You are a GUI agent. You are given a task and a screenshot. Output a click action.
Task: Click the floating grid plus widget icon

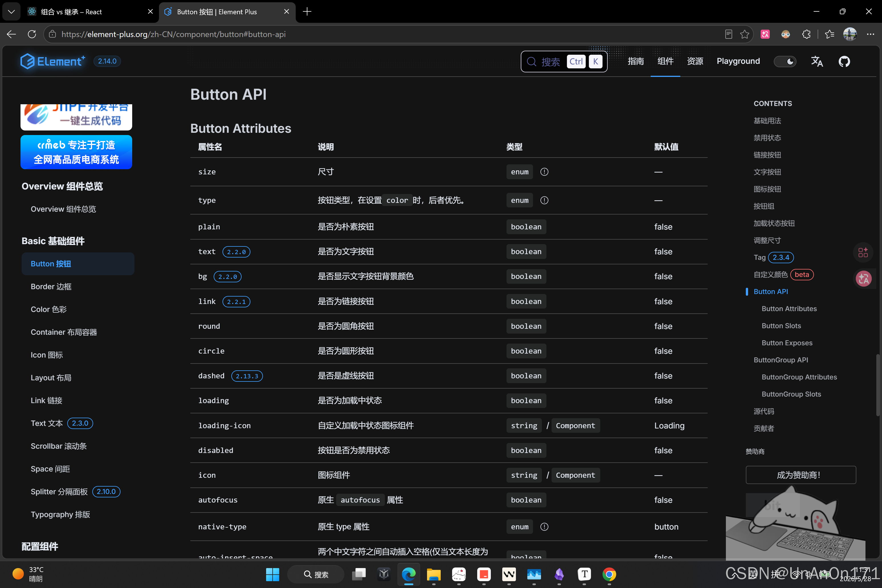point(863,252)
